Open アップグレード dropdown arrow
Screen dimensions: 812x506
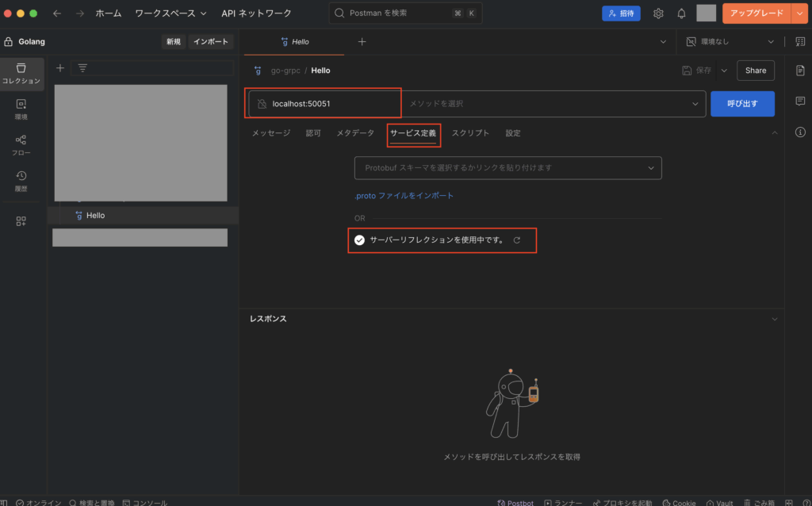[799, 13]
